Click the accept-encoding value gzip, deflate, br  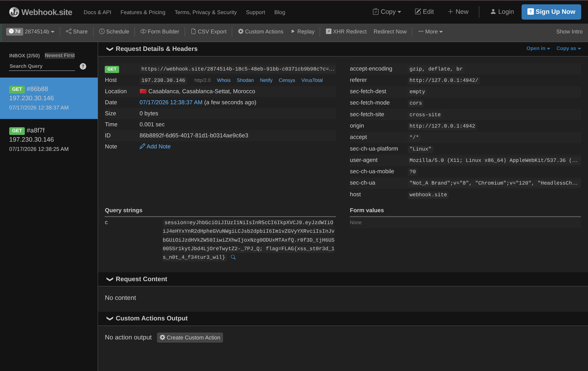click(436, 69)
